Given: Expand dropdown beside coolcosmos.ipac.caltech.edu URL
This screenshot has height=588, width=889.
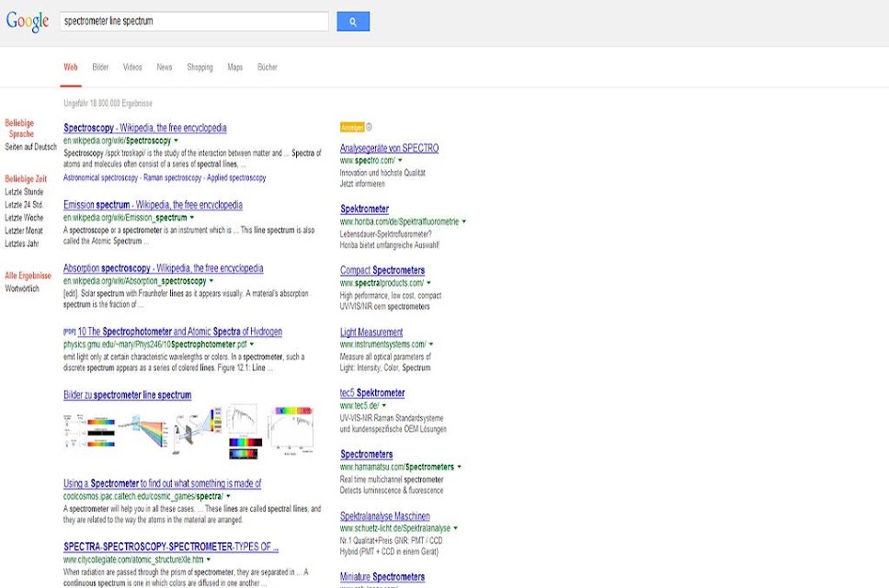Looking at the screenshot, I should pyautogui.click(x=229, y=496).
